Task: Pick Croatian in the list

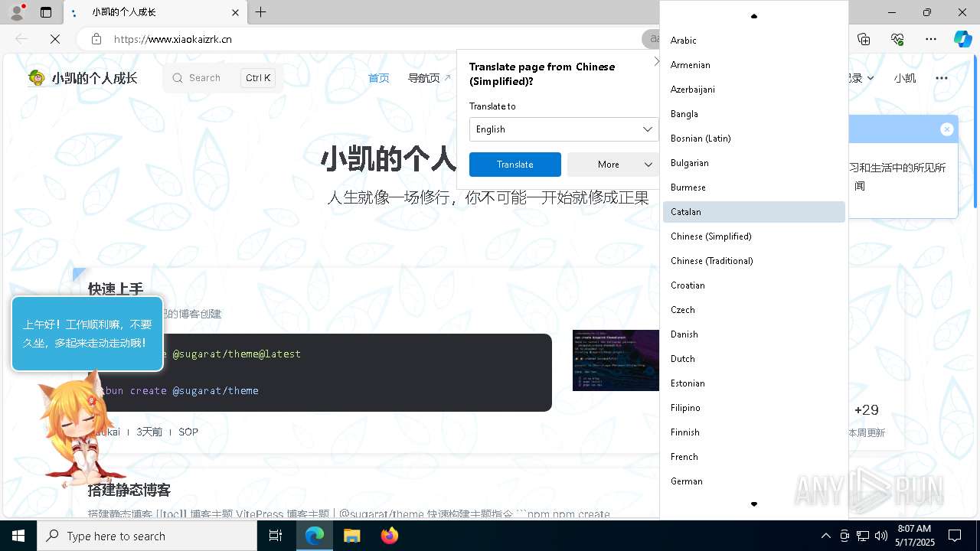Action: [x=754, y=285]
